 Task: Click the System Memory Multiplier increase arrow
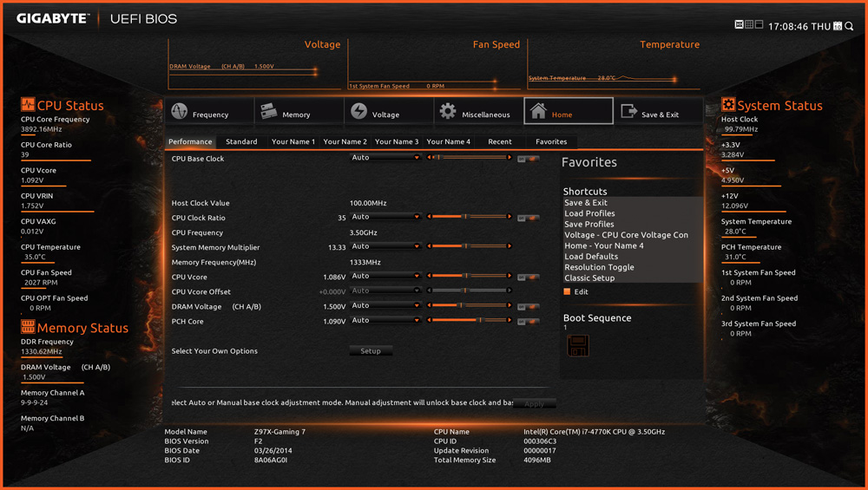click(510, 246)
